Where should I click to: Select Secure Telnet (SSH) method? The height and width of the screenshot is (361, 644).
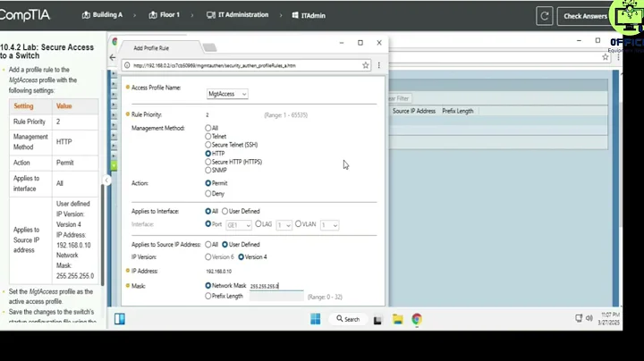pos(208,145)
